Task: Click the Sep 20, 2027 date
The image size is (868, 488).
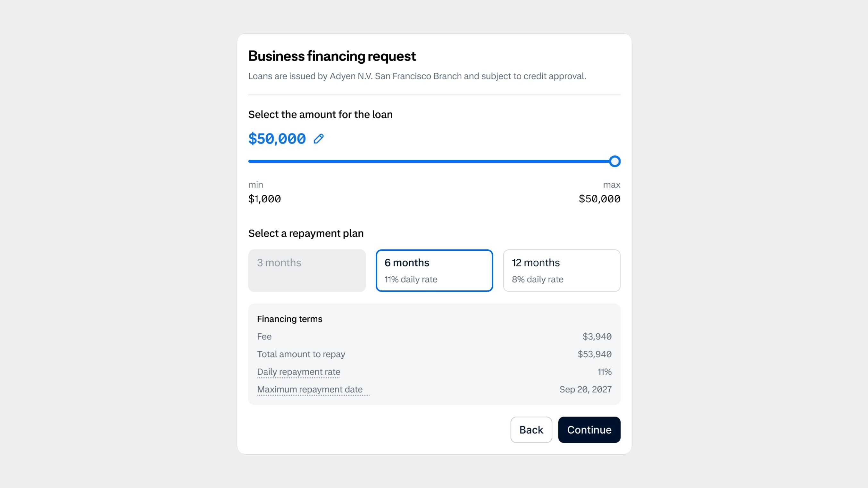Action: click(585, 389)
